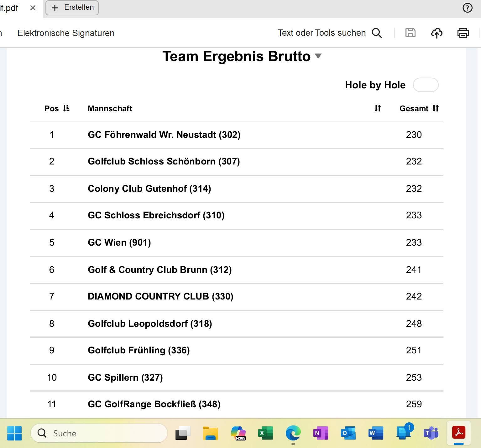The image size is (481, 448).
Task: Open Task View in taskbar
Action: click(183, 433)
